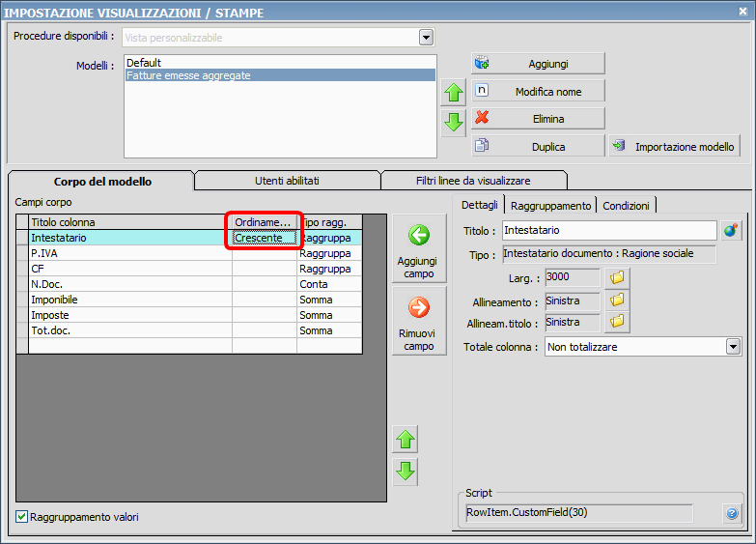The image size is (756, 544).
Task: Click Somma cell in Imponibile row
Action: click(329, 300)
